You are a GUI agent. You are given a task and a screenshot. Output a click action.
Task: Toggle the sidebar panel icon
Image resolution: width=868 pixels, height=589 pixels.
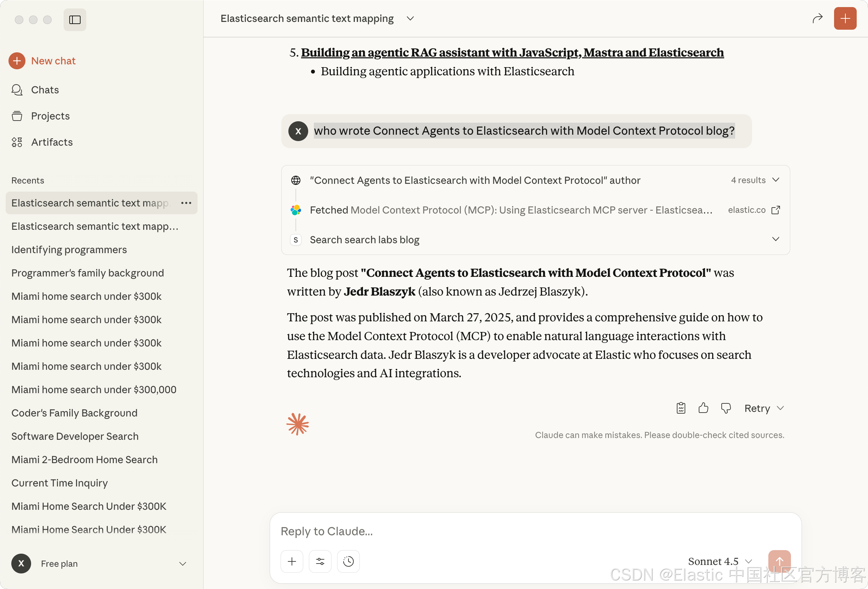75,19
